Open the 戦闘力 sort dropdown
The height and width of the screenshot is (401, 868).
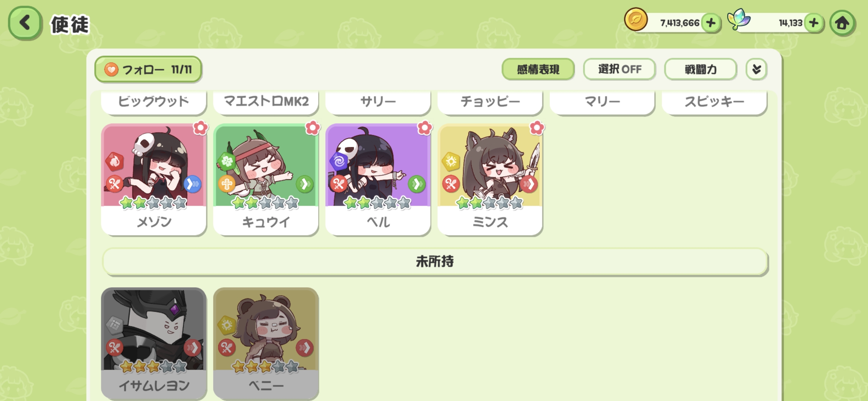click(x=700, y=69)
